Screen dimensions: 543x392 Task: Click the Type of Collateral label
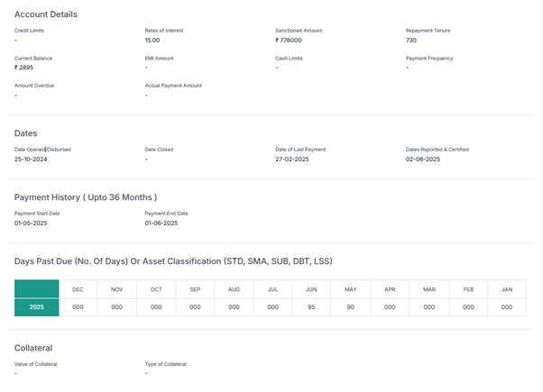click(165, 363)
